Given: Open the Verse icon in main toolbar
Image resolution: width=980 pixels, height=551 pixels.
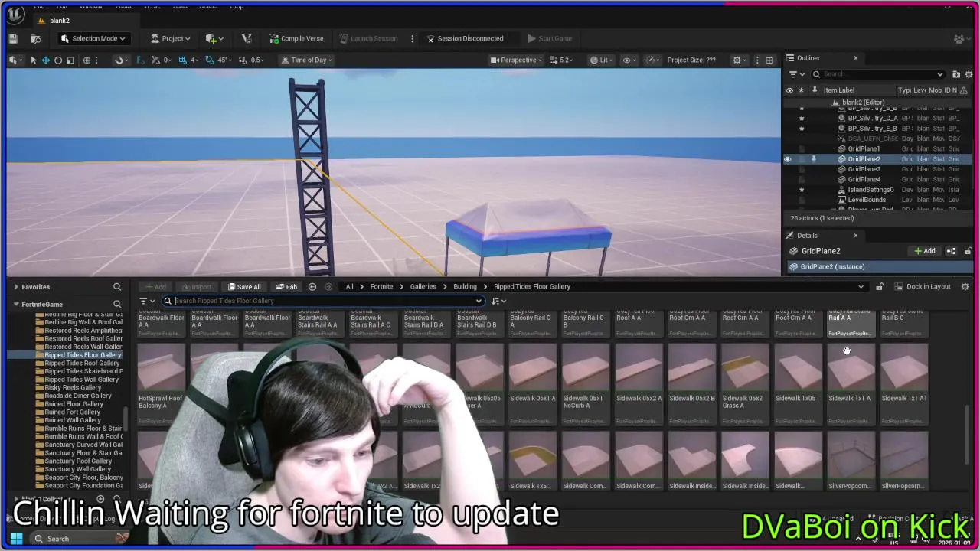Looking at the screenshot, I should click(x=246, y=38).
